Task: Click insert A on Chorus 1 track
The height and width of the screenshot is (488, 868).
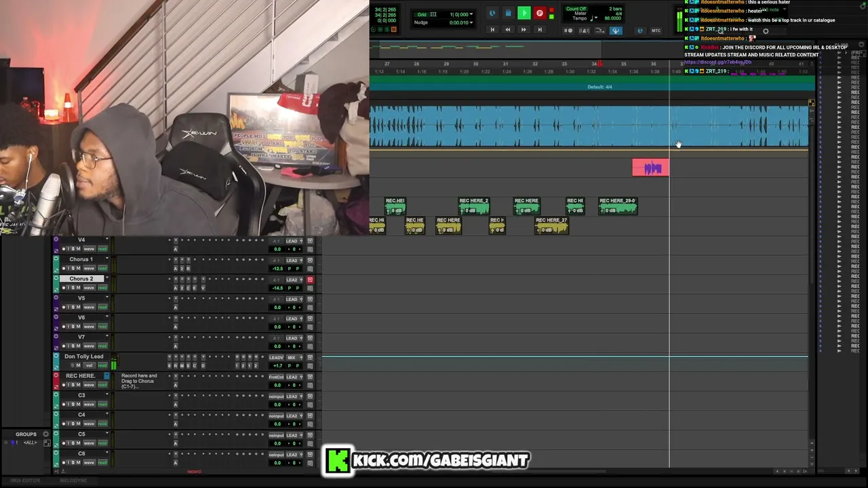Action: point(176,268)
